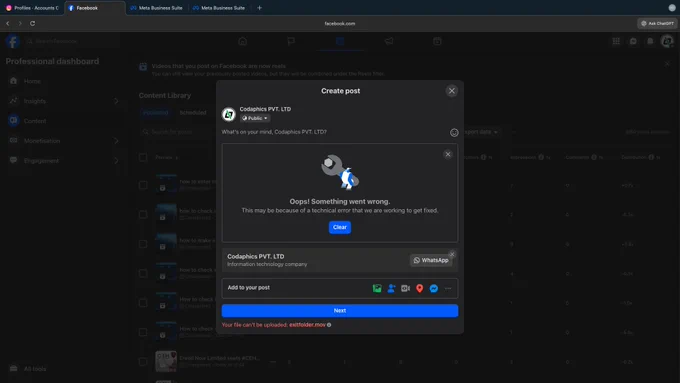
Task: Open Messenger icon in top bar
Action: tap(633, 41)
